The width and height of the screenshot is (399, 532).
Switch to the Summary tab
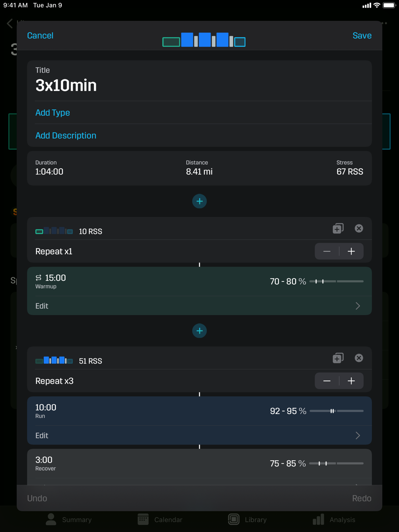coord(69,519)
